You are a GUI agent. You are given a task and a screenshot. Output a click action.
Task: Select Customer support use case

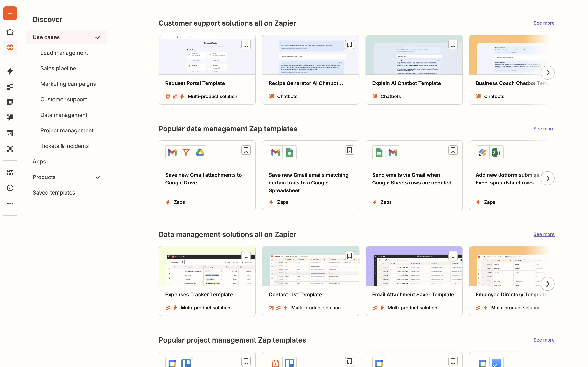click(x=63, y=99)
